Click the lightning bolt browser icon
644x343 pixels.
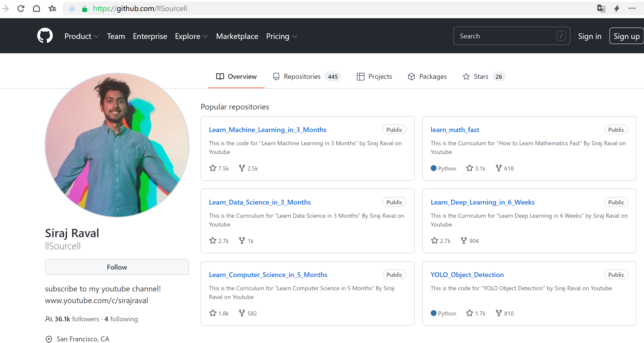pyautogui.click(x=617, y=9)
